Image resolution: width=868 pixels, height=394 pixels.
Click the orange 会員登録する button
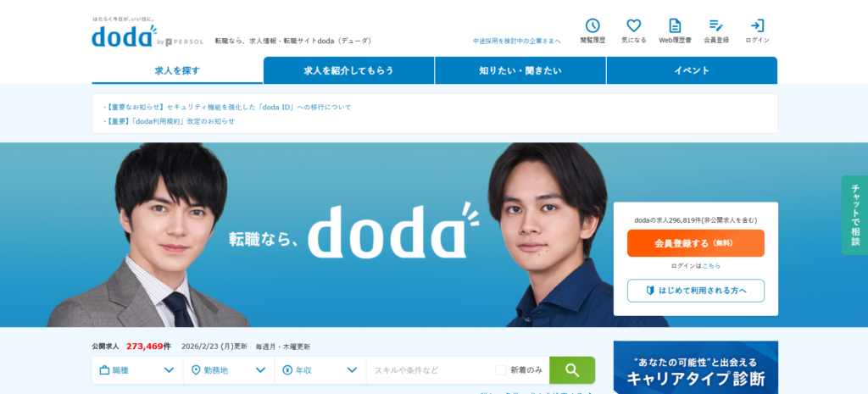[695, 243]
